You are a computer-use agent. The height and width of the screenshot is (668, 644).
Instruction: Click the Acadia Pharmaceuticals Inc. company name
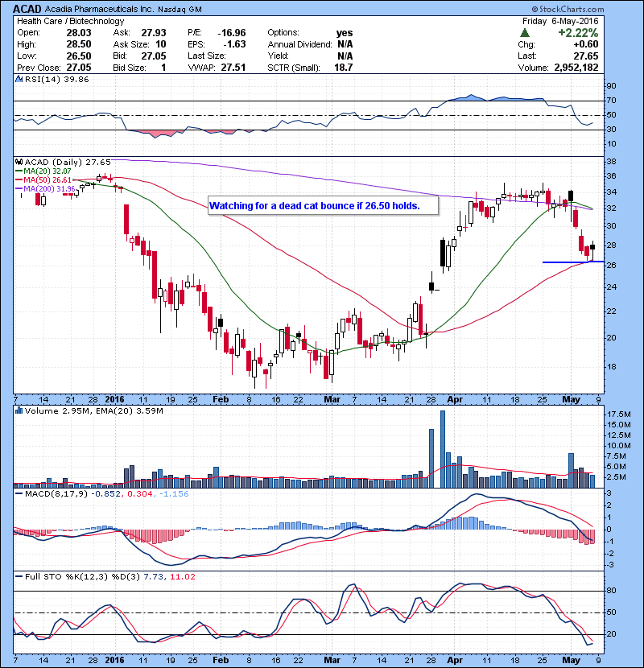coord(99,10)
